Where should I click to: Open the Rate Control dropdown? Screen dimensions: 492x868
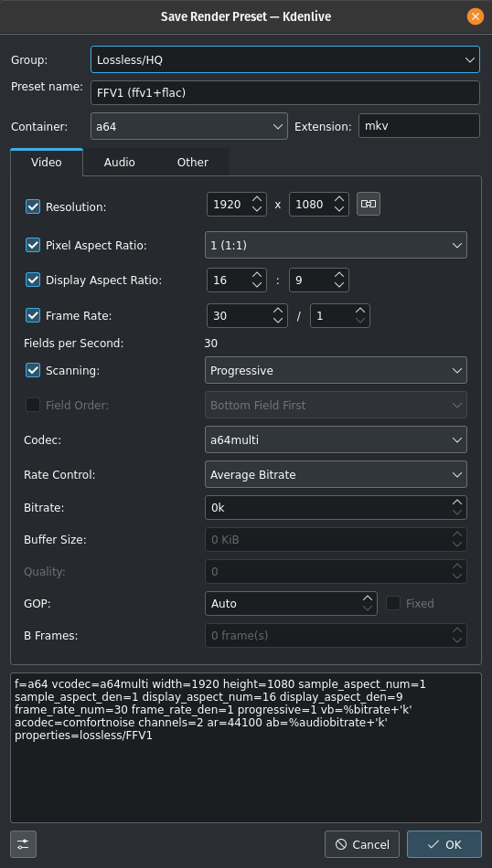tap(336, 474)
